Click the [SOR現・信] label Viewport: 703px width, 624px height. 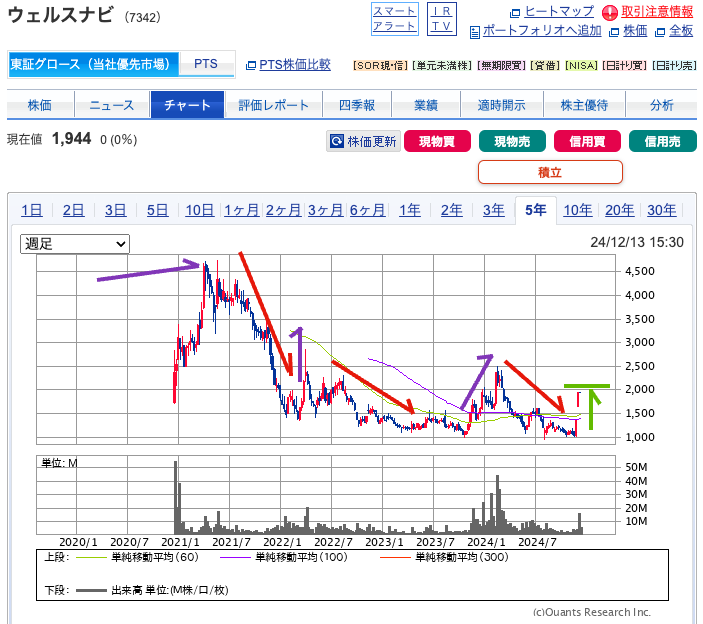(x=381, y=65)
